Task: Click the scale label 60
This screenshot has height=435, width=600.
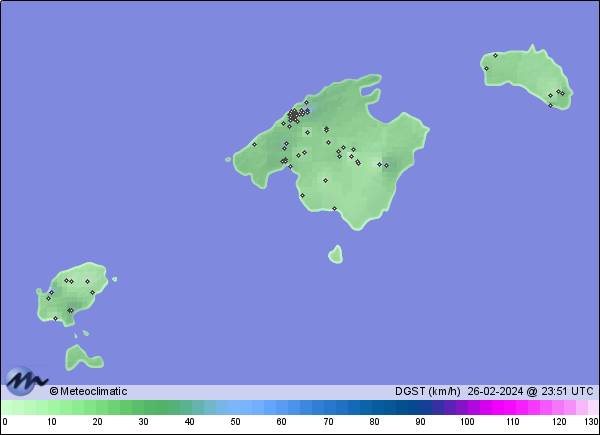Action: (x=282, y=422)
